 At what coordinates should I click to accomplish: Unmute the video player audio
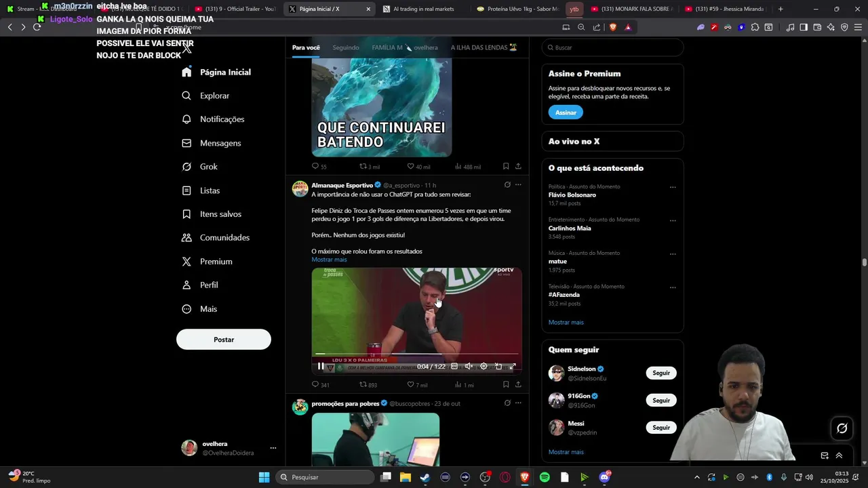468,366
